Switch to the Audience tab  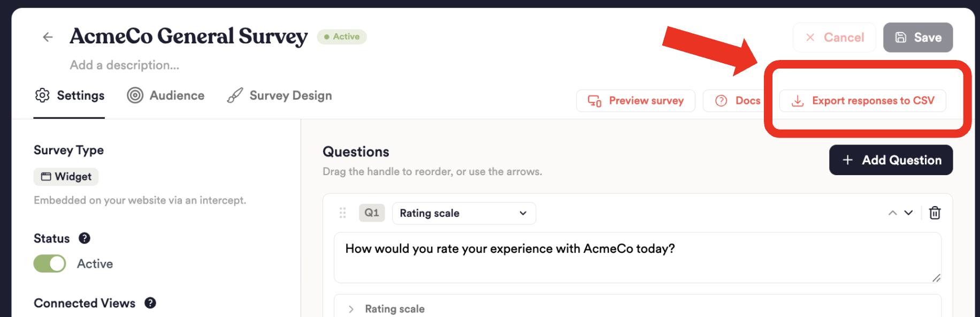point(166,95)
